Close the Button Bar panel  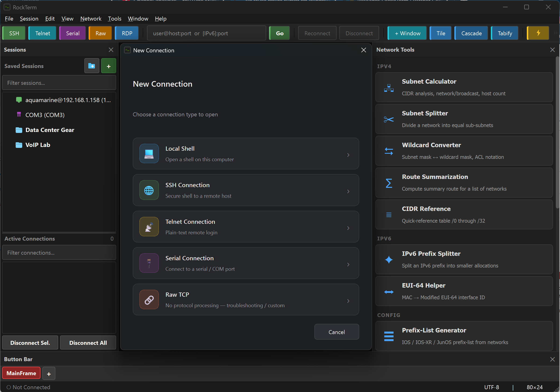click(553, 359)
